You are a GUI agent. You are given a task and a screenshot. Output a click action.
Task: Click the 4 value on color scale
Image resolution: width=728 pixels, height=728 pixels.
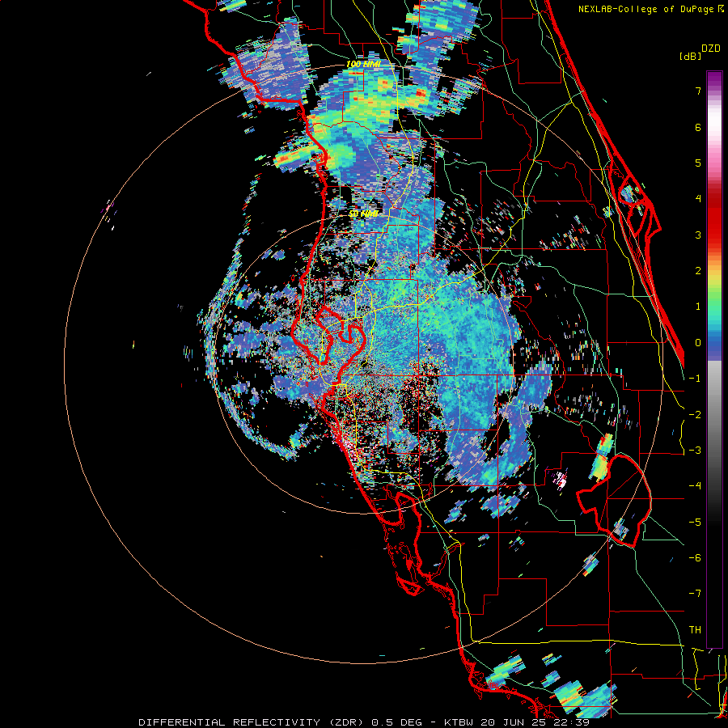(x=698, y=199)
